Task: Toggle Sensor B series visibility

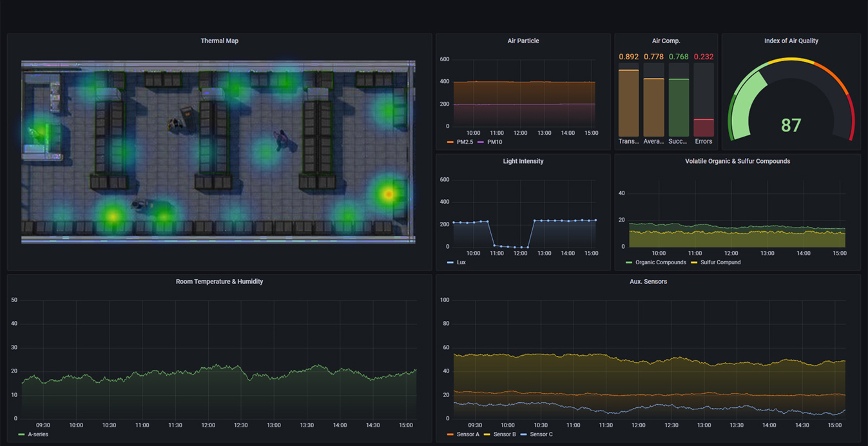Action: click(504, 434)
